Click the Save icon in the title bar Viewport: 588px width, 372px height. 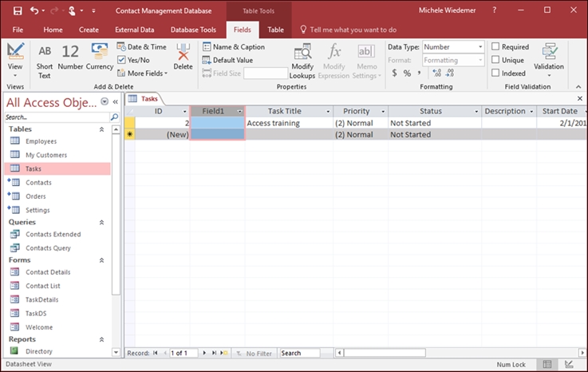tap(18, 11)
